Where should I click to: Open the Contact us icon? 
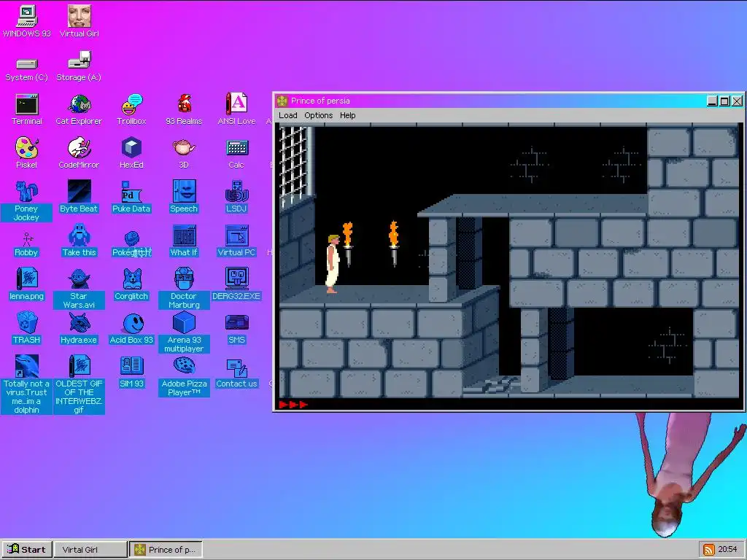236,373
